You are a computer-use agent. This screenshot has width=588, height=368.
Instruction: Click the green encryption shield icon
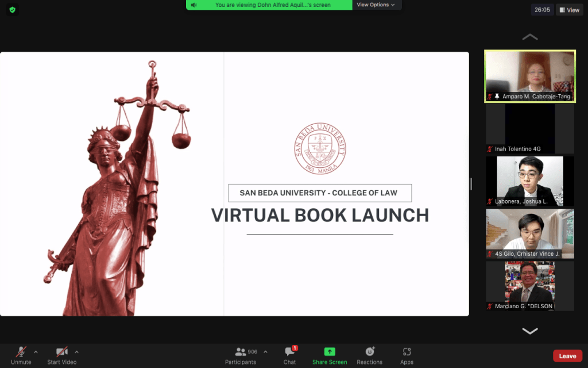tap(13, 10)
